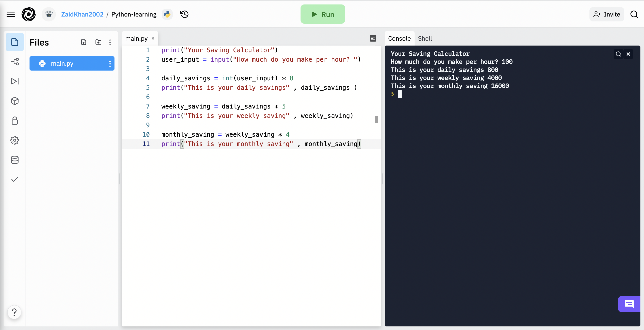644x330 pixels.
Task: Create a new file in the Files panel
Action: [x=83, y=42]
